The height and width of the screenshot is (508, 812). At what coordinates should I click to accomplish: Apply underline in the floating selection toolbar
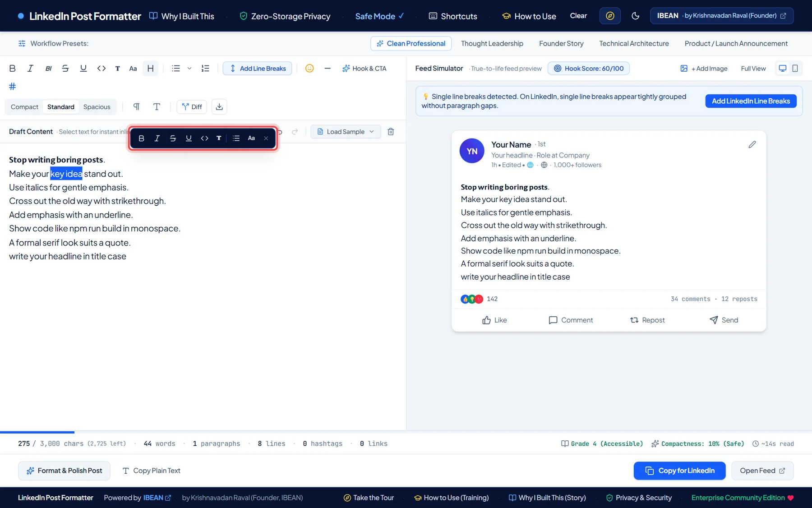189,138
